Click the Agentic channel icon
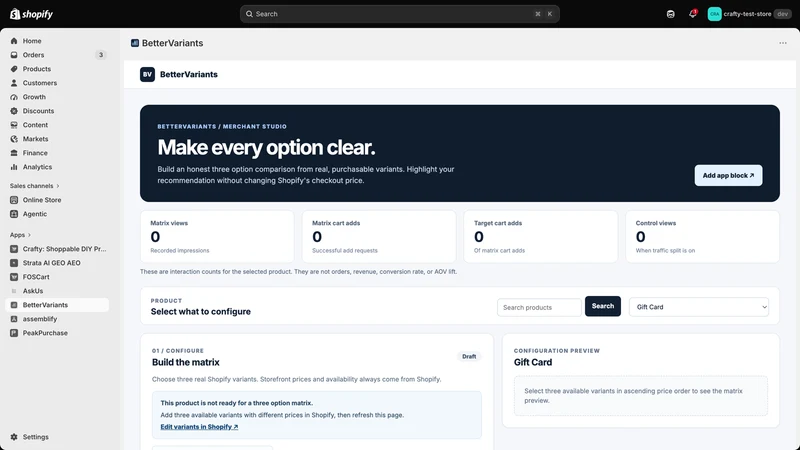The height and width of the screenshot is (450, 800). [14, 214]
